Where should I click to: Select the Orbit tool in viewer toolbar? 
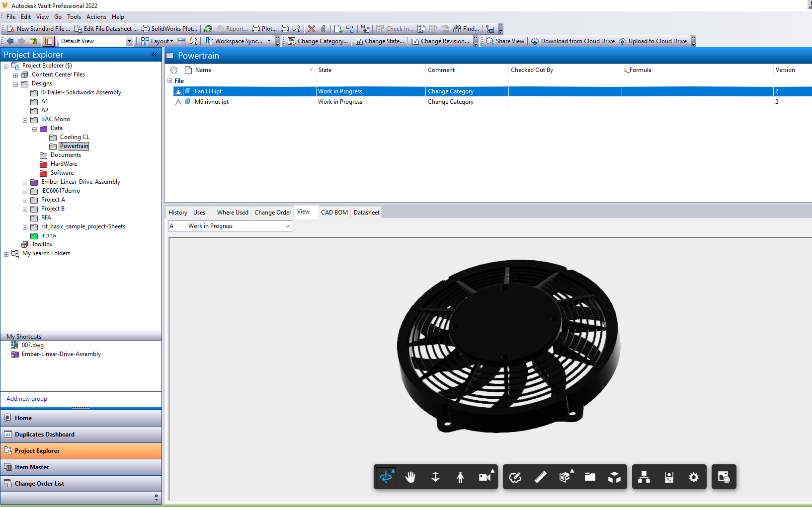(x=386, y=477)
